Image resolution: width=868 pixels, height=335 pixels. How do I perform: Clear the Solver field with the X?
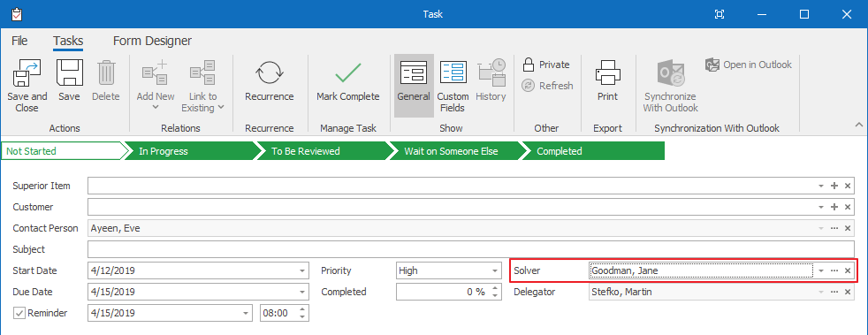click(x=847, y=270)
